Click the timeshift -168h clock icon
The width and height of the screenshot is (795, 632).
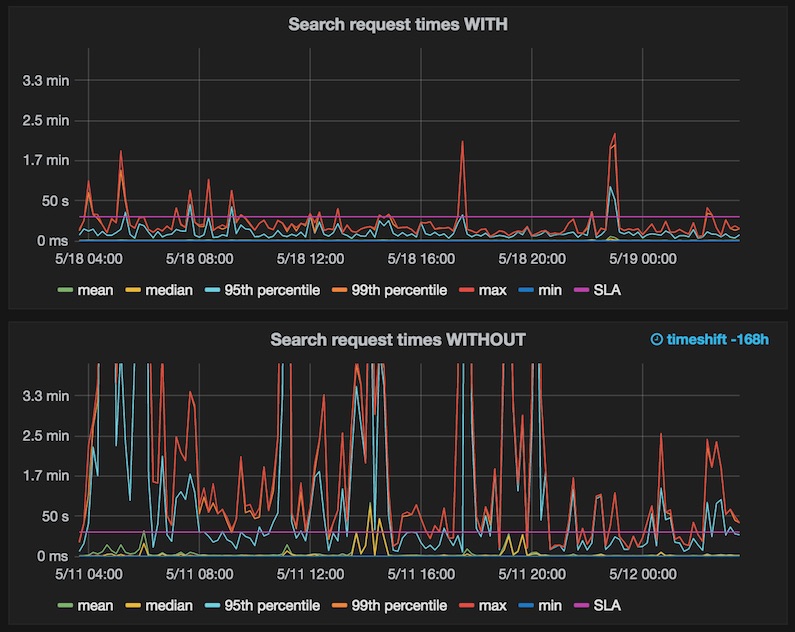tap(656, 339)
